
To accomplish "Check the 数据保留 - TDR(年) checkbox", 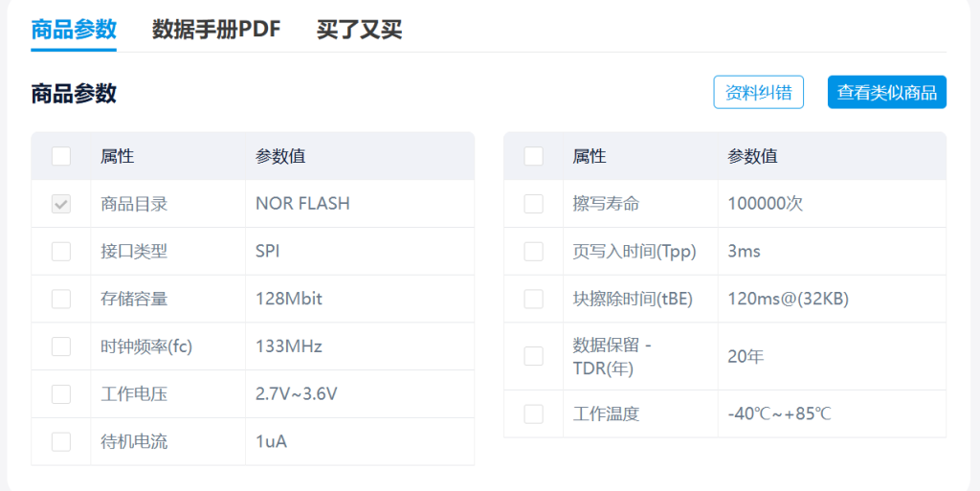I will click(534, 356).
